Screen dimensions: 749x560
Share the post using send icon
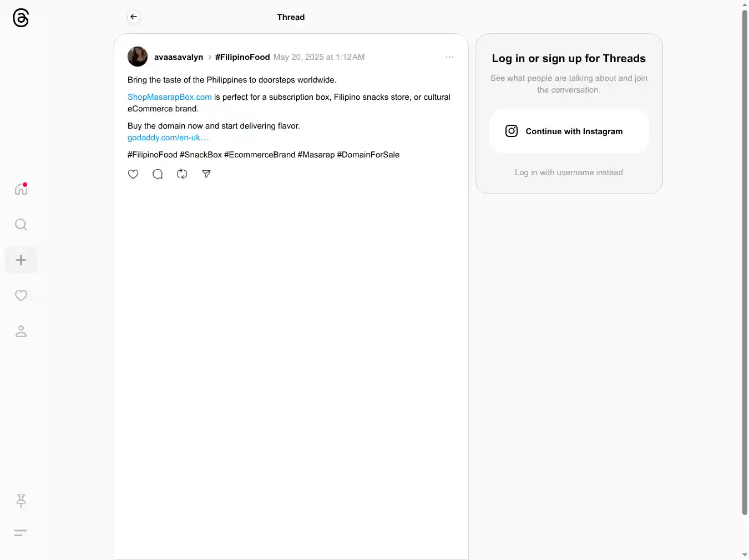point(206,174)
